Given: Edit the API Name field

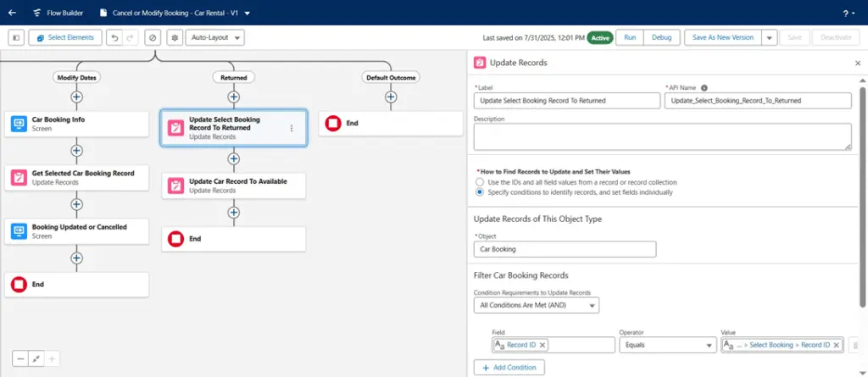Looking at the screenshot, I should click(758, 101).
